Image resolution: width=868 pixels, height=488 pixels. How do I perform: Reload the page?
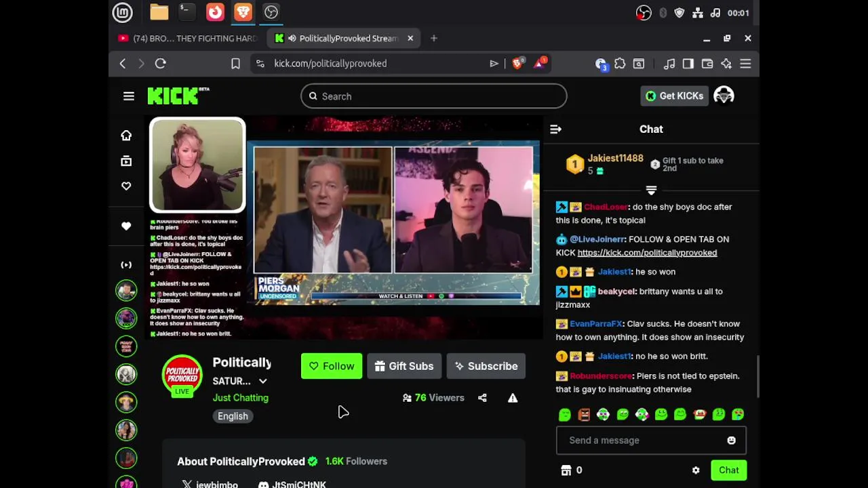(x=161, y=63)
